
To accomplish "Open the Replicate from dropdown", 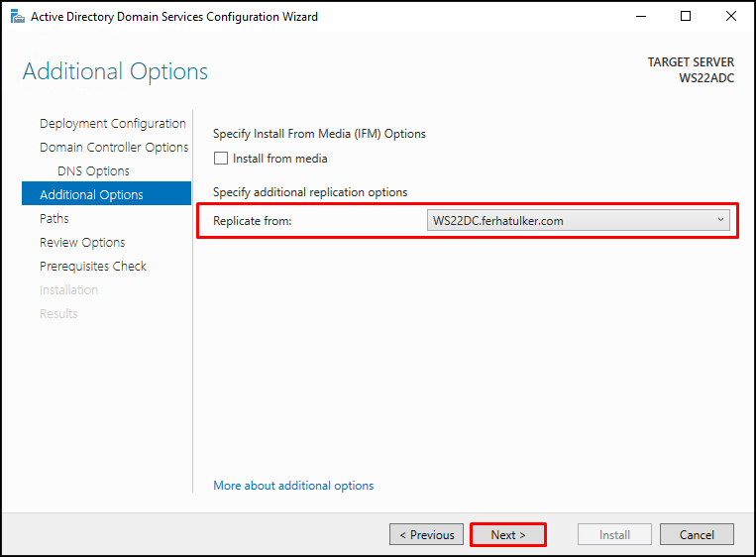I will pyautogui.click(x=579, y=221).
